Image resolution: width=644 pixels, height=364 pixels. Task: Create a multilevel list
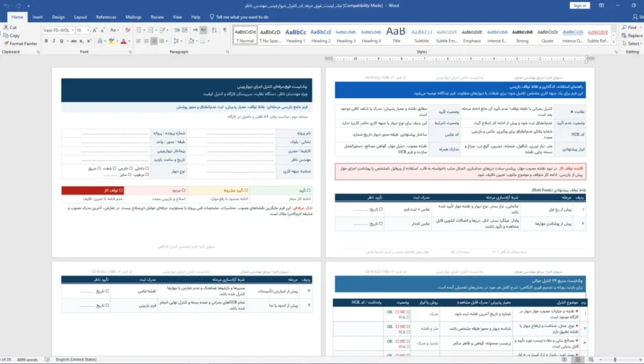tap(164, 30)
